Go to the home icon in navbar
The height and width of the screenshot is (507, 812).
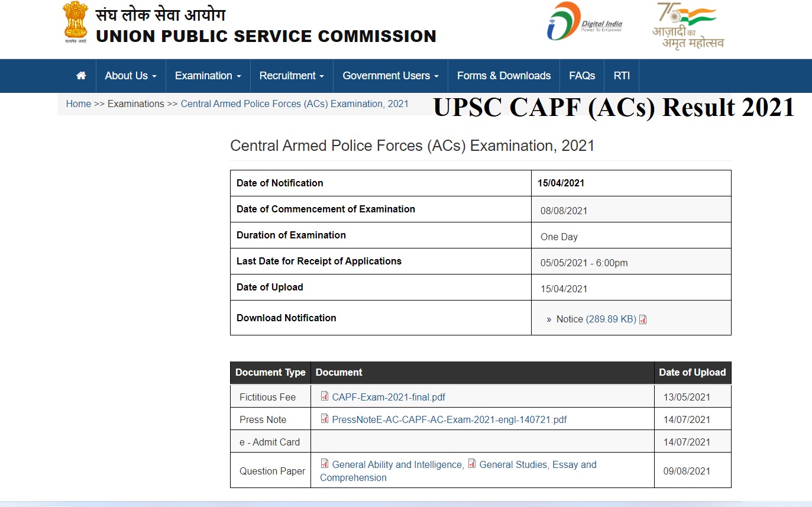click(82, 76)
